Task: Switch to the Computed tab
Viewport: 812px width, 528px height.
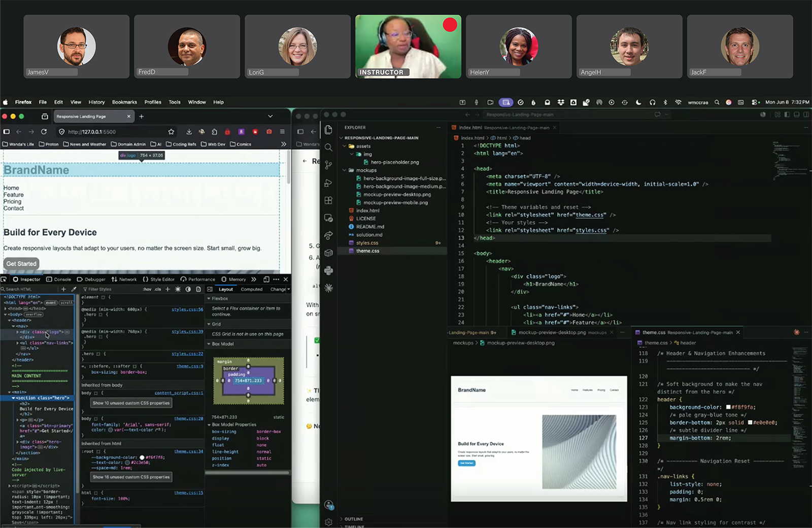Action: coord(252,289)
